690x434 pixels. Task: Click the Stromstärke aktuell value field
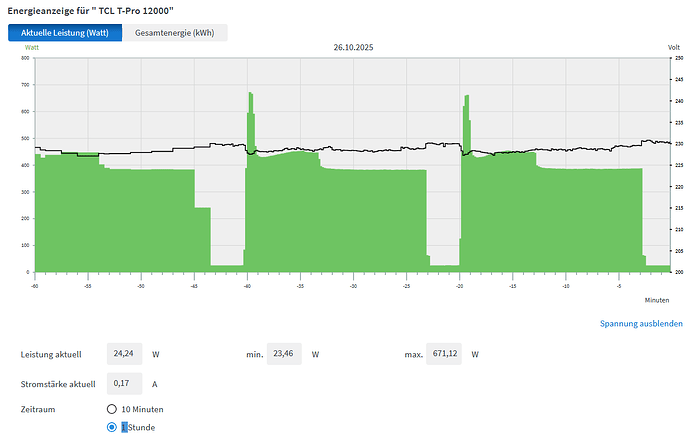[126, 382]
